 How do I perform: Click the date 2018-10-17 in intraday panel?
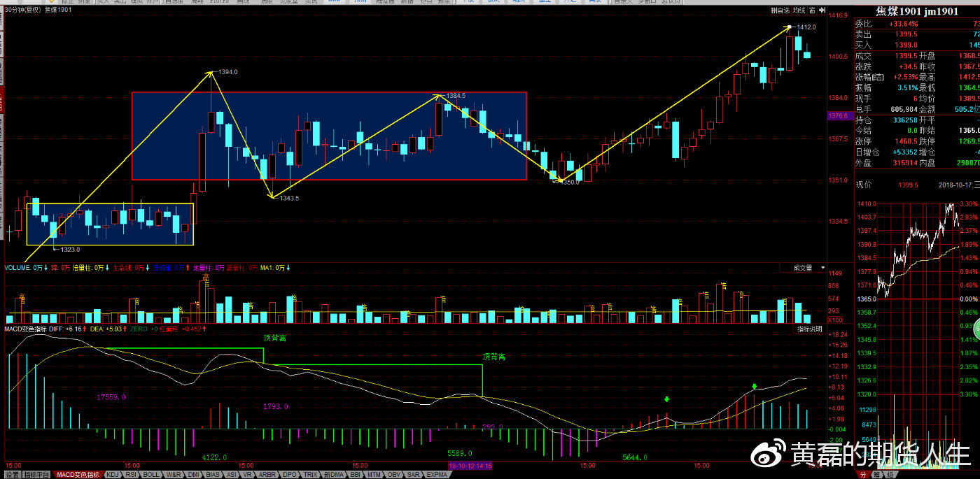(x=954, y=185)
